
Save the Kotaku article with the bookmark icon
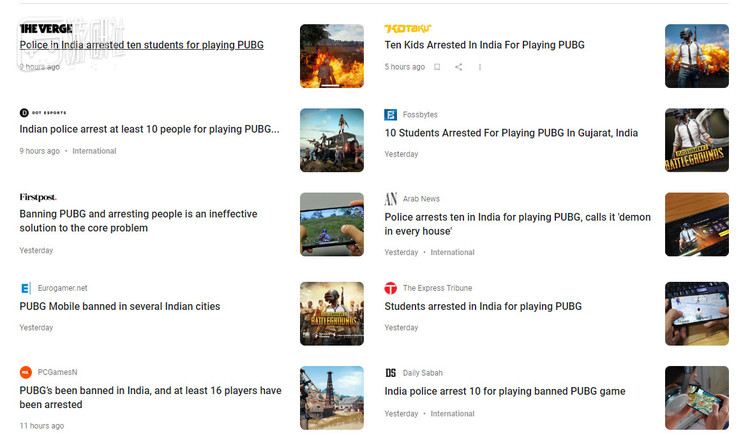437,67
